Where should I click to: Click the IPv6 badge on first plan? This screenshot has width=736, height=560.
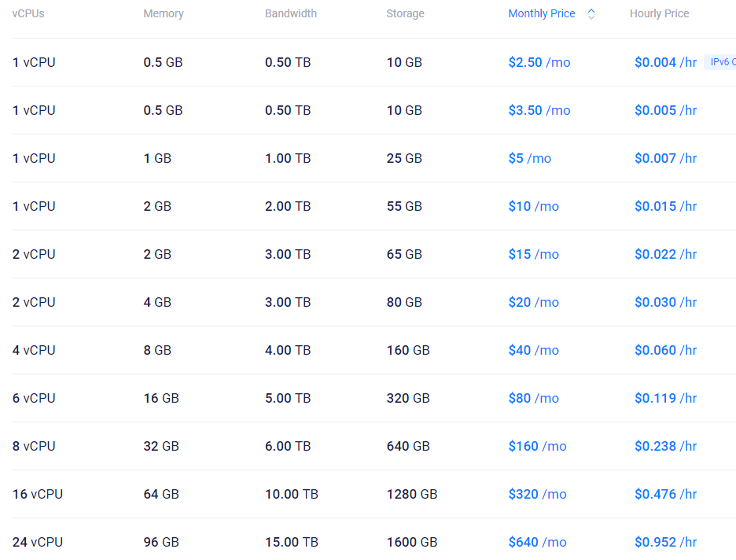[721, 62]
